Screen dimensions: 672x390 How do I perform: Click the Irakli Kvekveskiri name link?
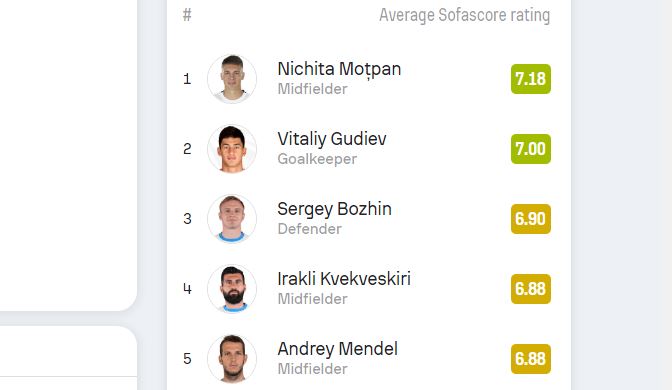click(x=344, y=279)
